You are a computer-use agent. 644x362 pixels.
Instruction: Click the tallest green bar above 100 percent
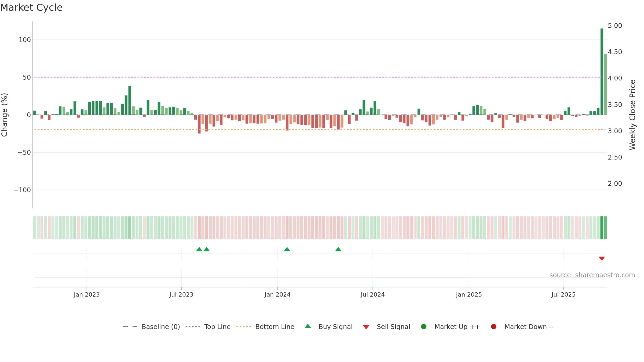point(602,72)
